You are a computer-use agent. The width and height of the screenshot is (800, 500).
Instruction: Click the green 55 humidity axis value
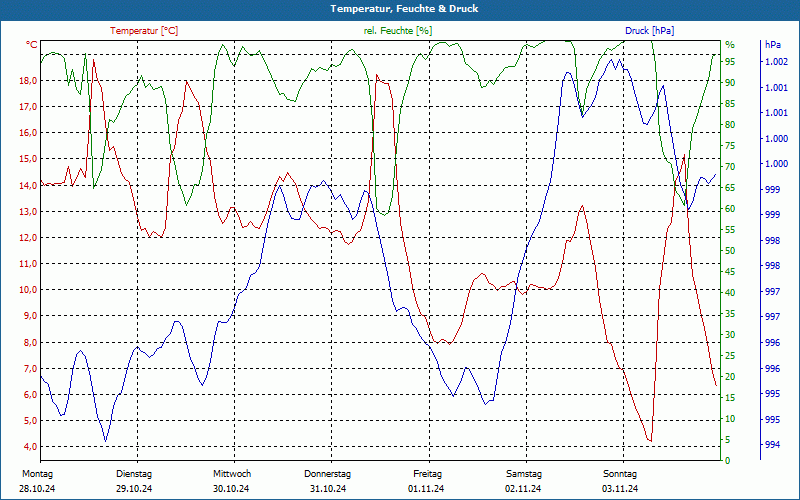730,230
